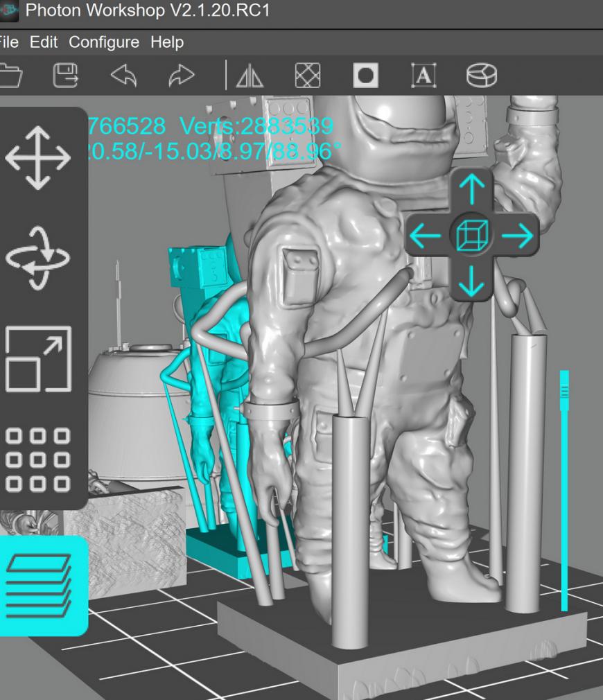Select the Punch hole tool
The image size is (603, 700).
click(365, 76)
